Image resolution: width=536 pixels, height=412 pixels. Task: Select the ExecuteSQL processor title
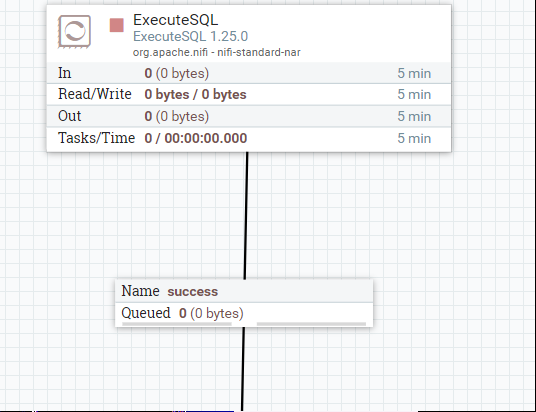point(175,20)
